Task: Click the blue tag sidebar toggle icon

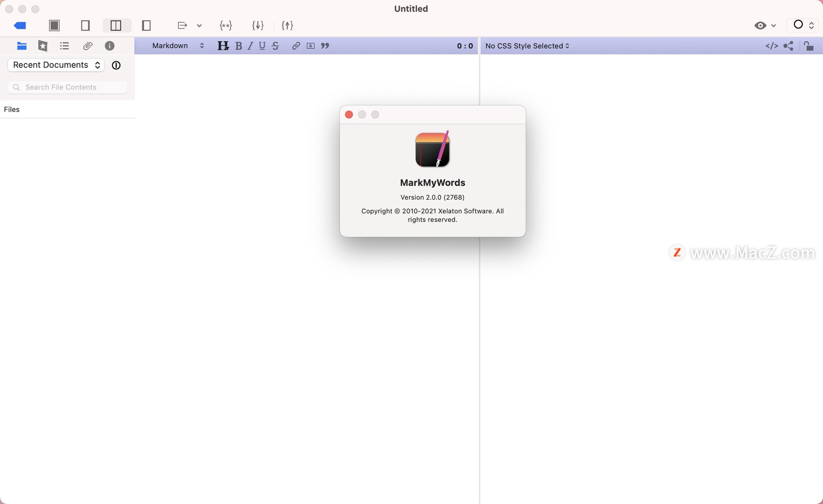Action: [x=20, y=25]
